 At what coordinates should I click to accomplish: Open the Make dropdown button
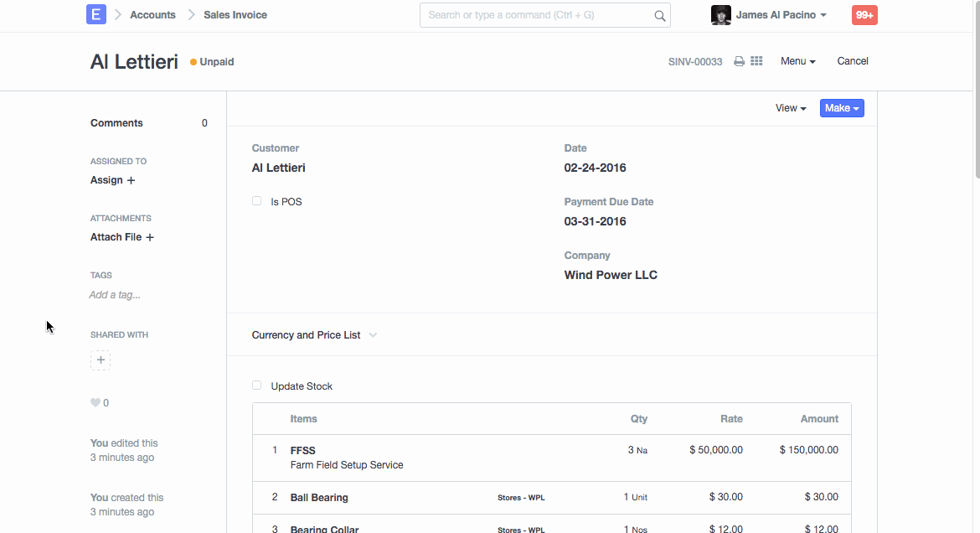click(x=842, y=108)
